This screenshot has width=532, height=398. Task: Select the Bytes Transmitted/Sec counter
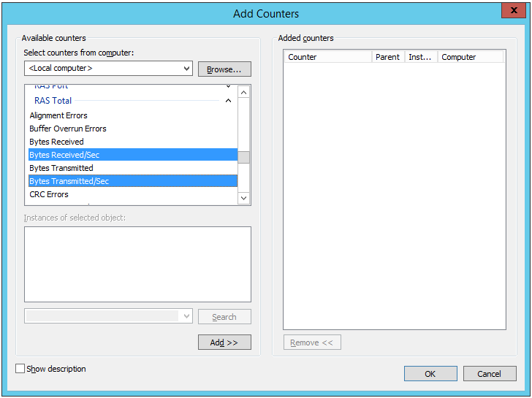click(x=133, y=181)
